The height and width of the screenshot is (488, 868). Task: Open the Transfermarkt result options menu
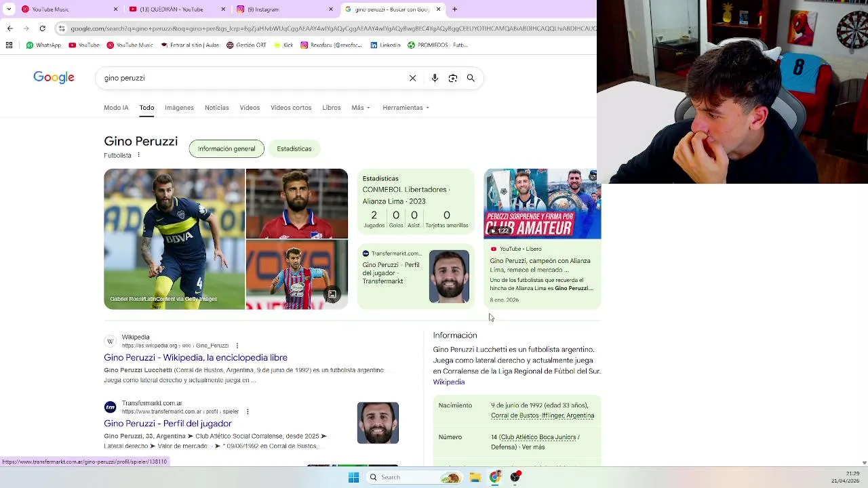coord(248,411)
